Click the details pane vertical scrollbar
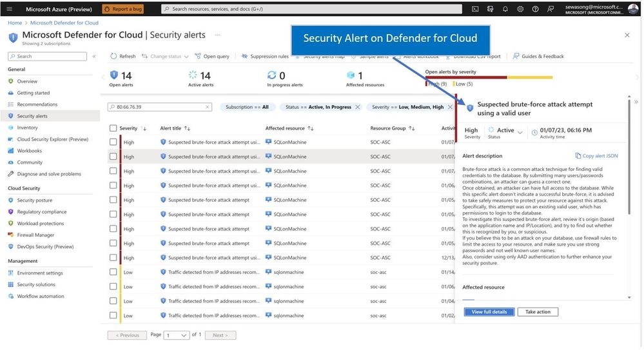644x350 pixels. [x=629, y=156]
